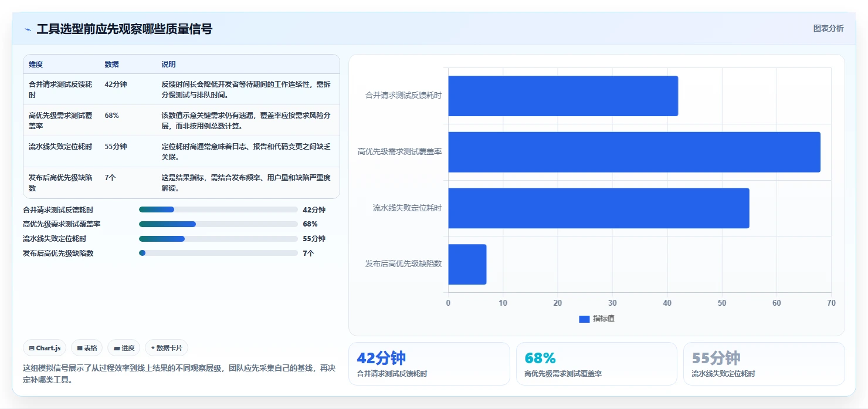The image size is (868, 409).
Task: Click the page title 工具选型前应先观察哪些质量信号
Action: [124, 29]
